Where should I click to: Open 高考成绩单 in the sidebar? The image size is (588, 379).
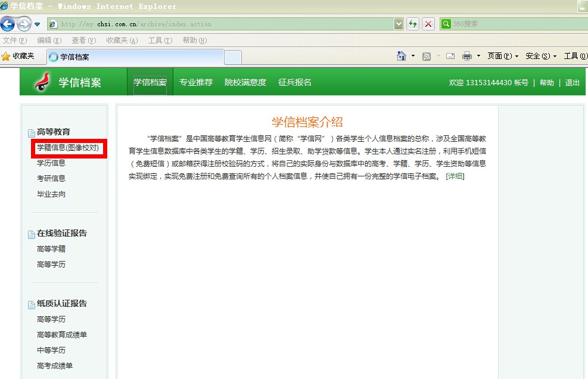[x=55, y=365]
